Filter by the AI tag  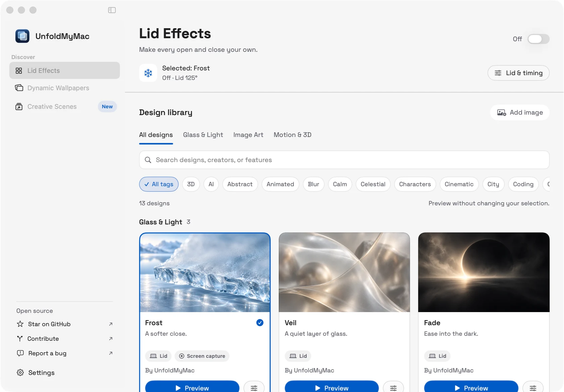(211, 184)
